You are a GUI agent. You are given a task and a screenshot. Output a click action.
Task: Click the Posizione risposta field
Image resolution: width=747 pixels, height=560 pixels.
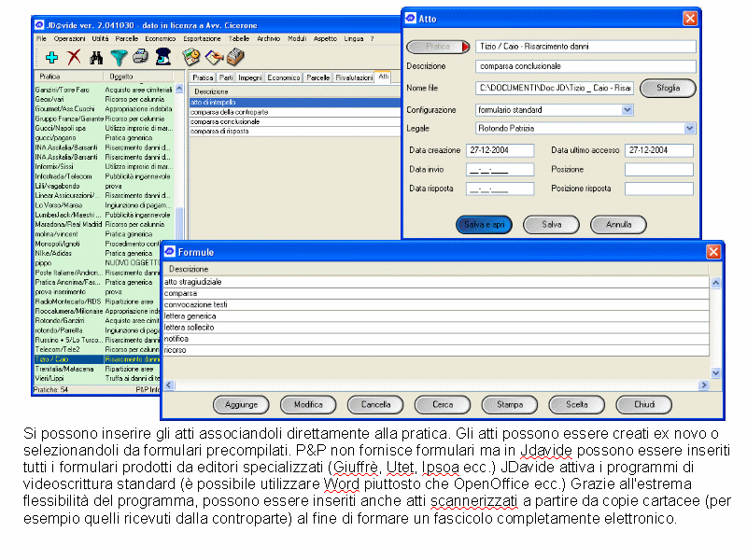point(659,189)
